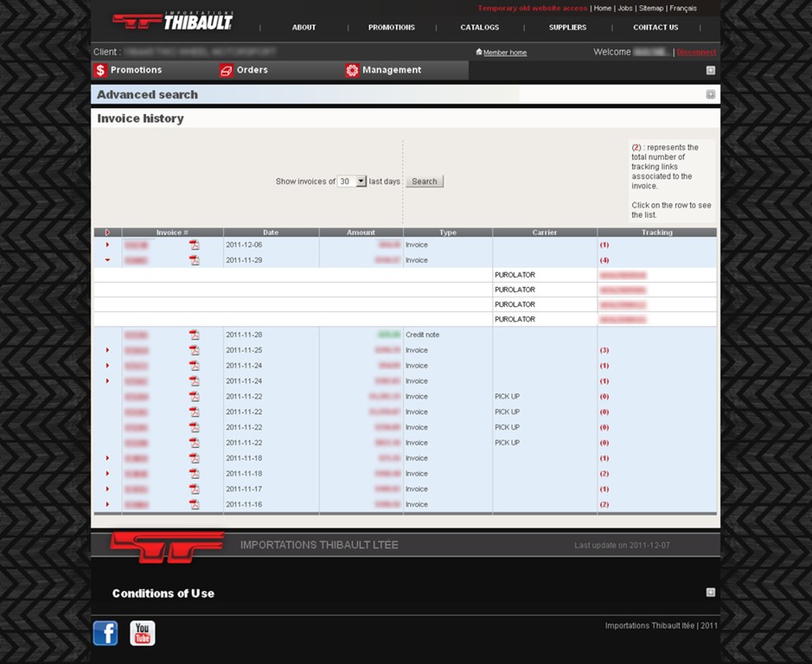Open the Promotions member menu
Image resolution: width=812 pixels, height=664 pixels.
(x=136, y=70)
